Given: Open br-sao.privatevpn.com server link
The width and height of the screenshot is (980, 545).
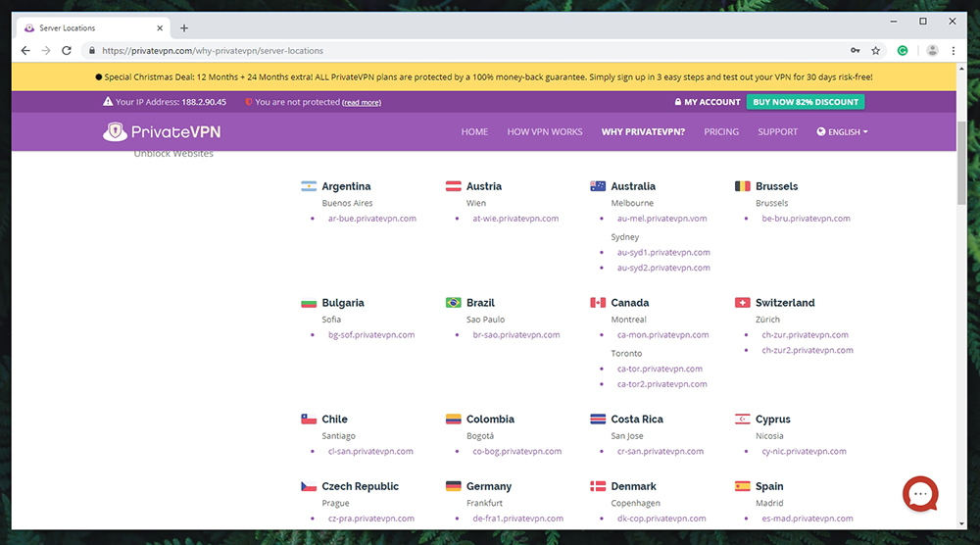Looking at the screenshot, I should click(516, 335).
